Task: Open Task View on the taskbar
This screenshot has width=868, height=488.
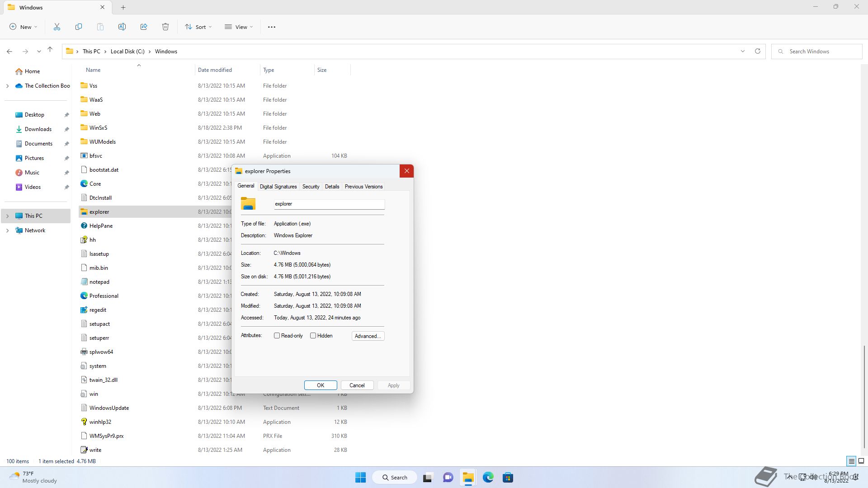Action: point(428,478)
